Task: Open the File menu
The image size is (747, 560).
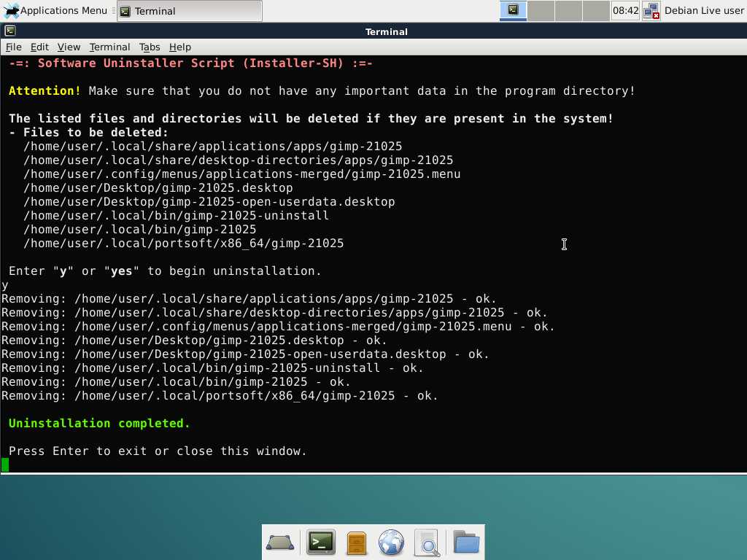Action: 13,47
